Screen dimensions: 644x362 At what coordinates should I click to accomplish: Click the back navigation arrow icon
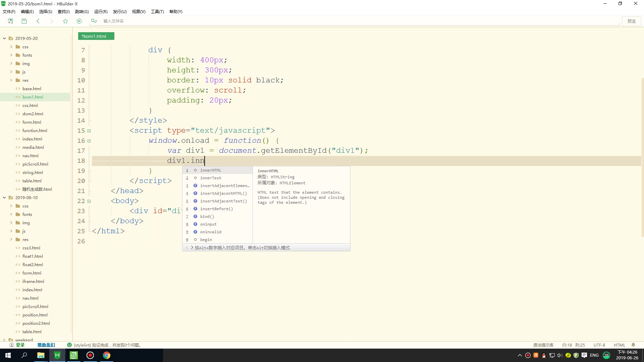pyautogui.click(x=38, y=21)
